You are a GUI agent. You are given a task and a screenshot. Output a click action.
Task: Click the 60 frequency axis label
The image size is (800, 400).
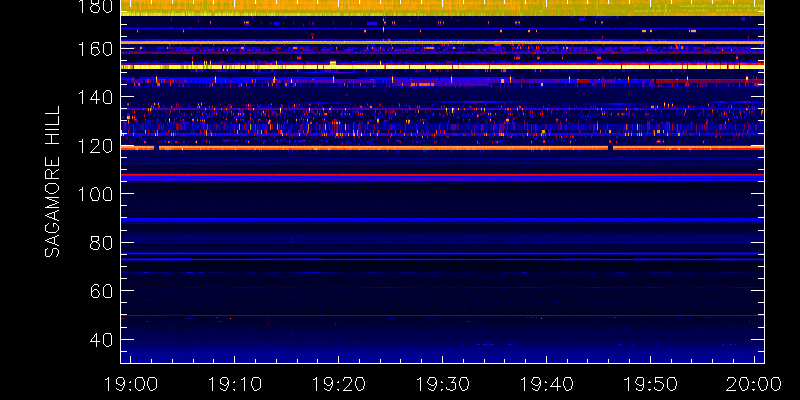(102, 291)
